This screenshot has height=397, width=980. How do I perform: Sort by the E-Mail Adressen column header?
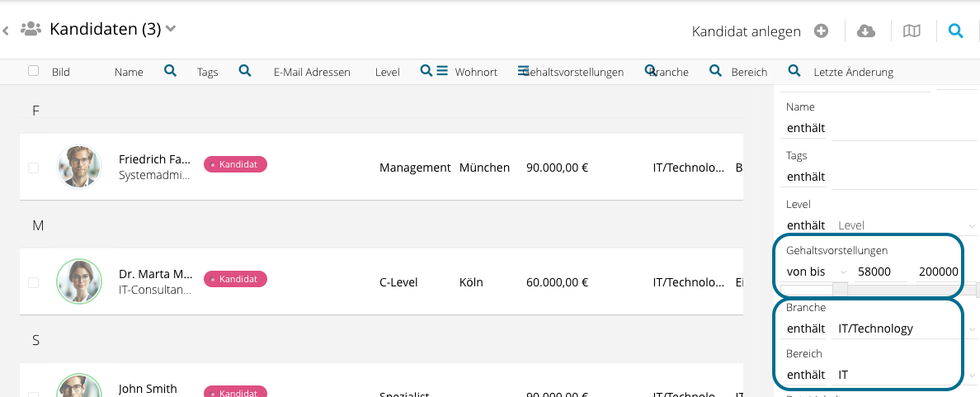point(312,73)
